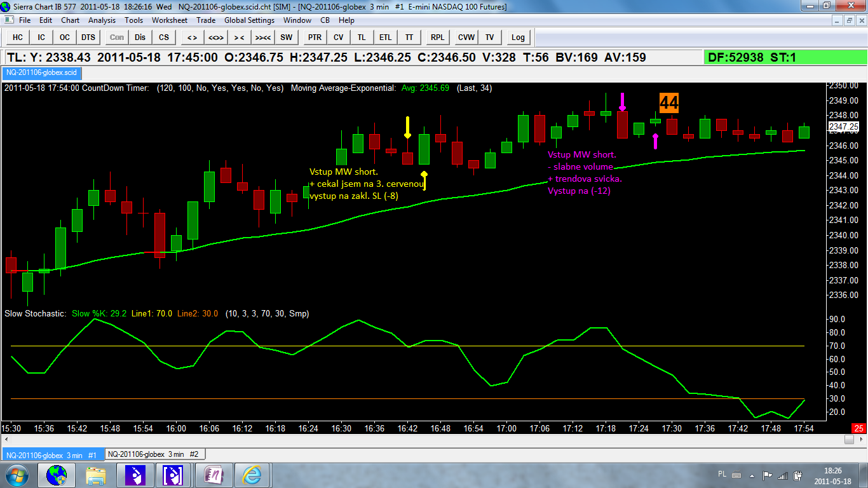
Task: Open the Analysis menu
Action: click(102, 20)
